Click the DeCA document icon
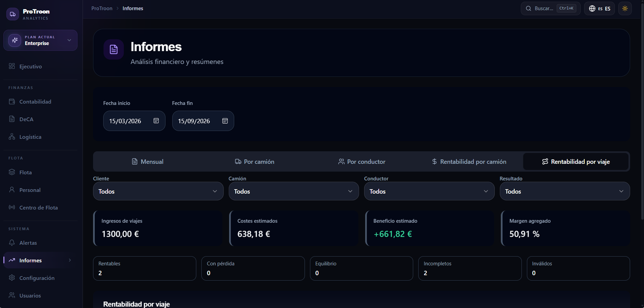This screenshot has width=644, height=308. (12, 119)
